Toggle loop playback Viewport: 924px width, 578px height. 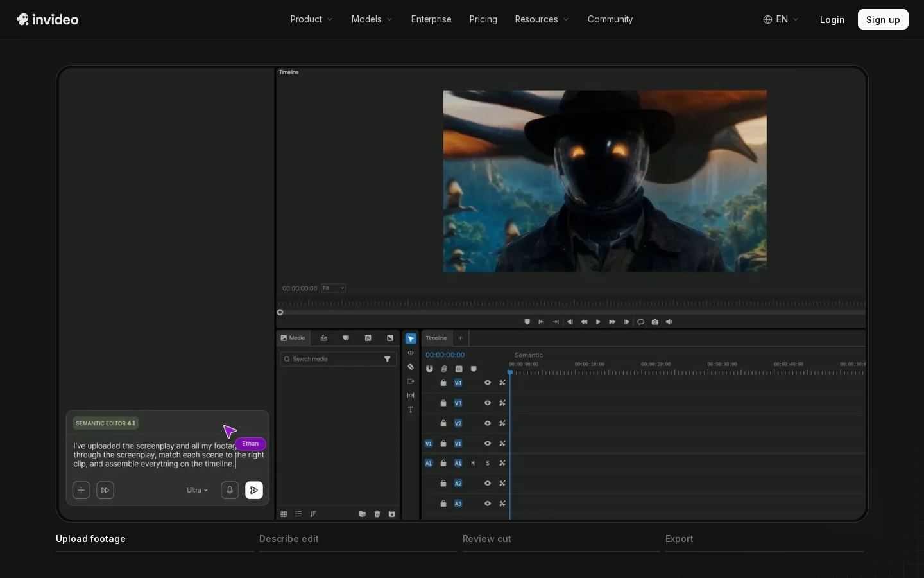(x=640, y=322)
